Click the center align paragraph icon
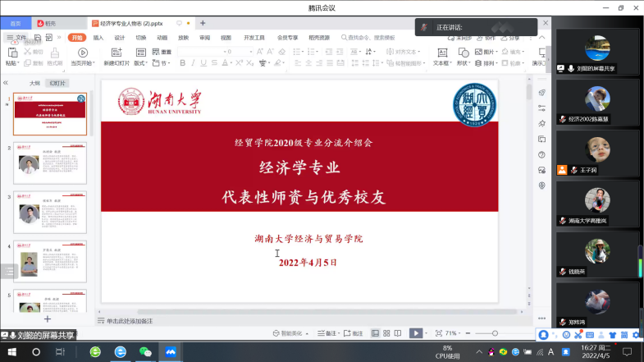 pos(308,63)
